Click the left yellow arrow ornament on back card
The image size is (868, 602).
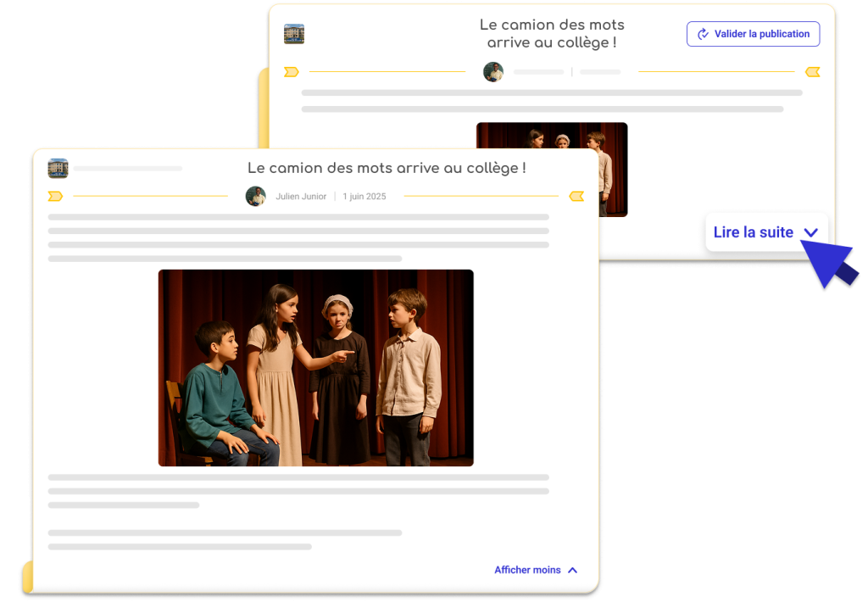pyautogui.click(x=291, y=72)
